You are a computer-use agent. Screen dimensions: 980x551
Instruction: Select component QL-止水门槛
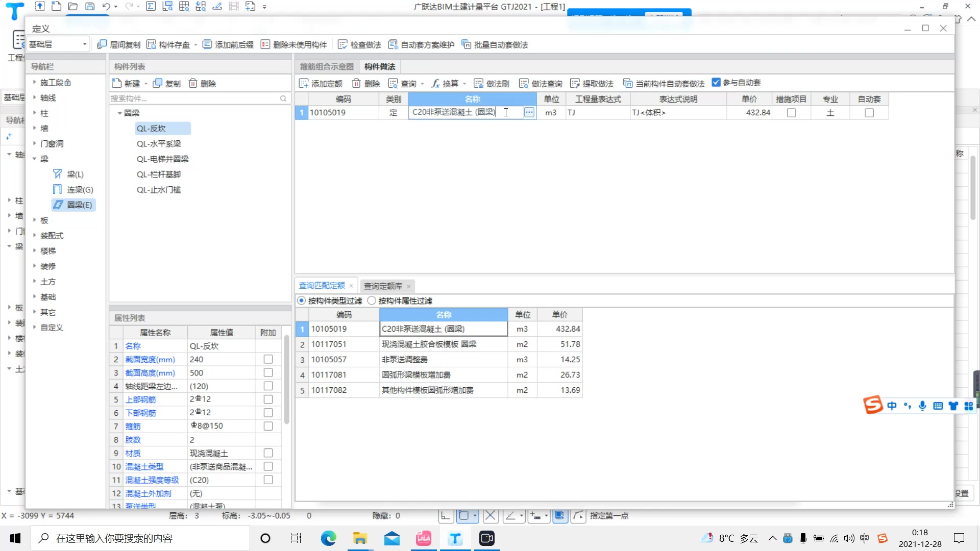point(159,189)
